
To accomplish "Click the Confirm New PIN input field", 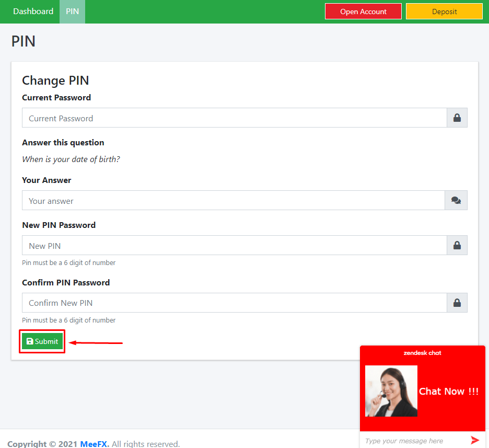I will tap(234, 303).
